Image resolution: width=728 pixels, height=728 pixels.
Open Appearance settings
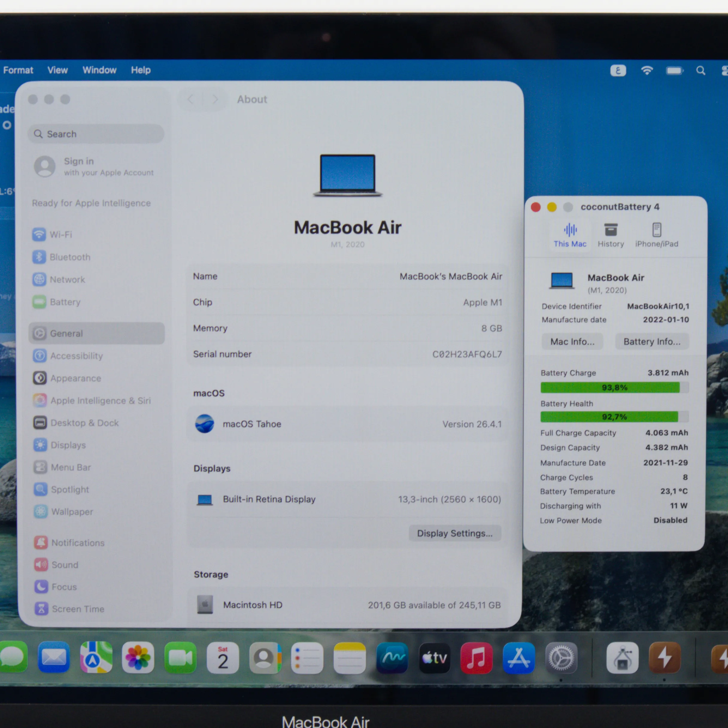pos(67,378)
